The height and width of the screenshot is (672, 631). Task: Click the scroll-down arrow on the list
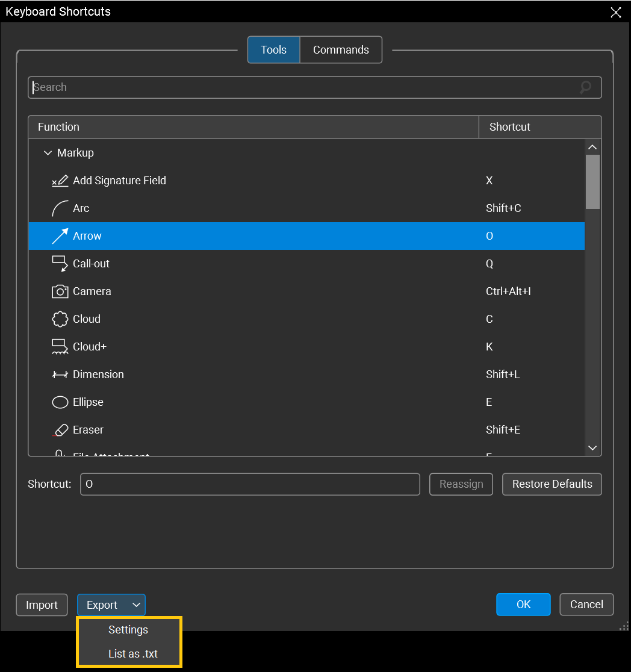[x=592, y=448]
